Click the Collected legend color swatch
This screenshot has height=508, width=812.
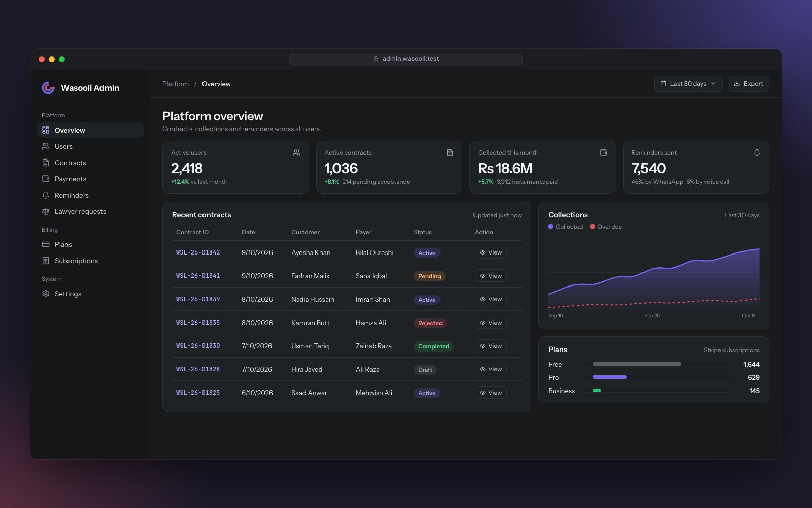551,227
